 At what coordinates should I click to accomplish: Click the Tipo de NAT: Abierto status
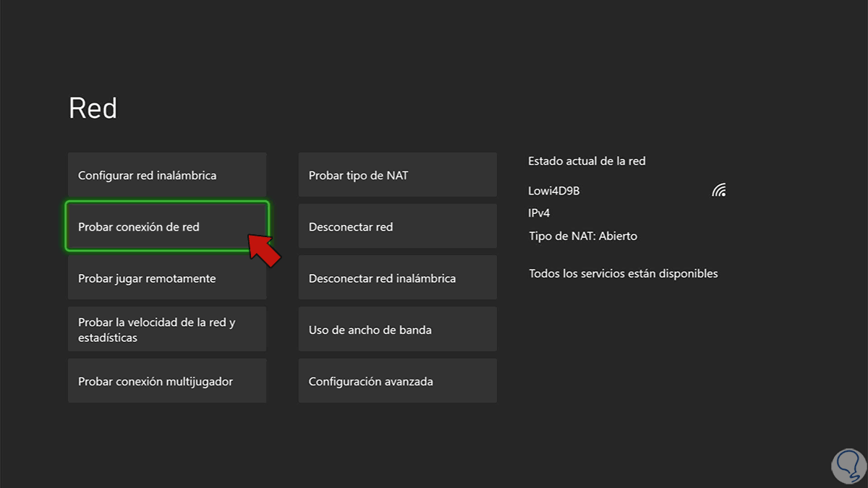(583, 236)
